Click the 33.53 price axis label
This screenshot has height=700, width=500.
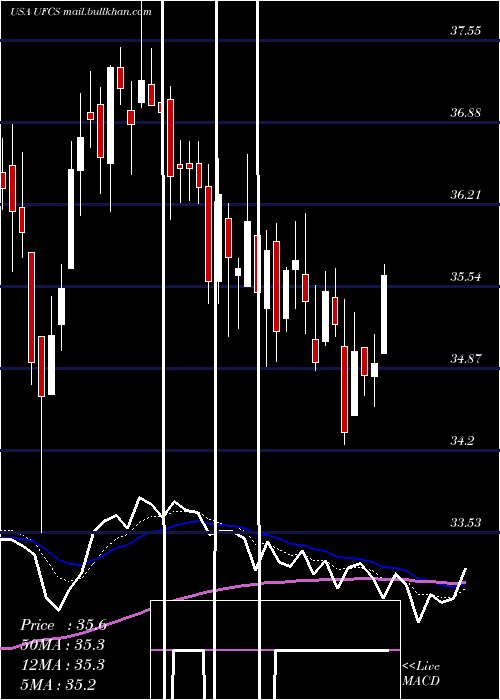coord(466,522)
